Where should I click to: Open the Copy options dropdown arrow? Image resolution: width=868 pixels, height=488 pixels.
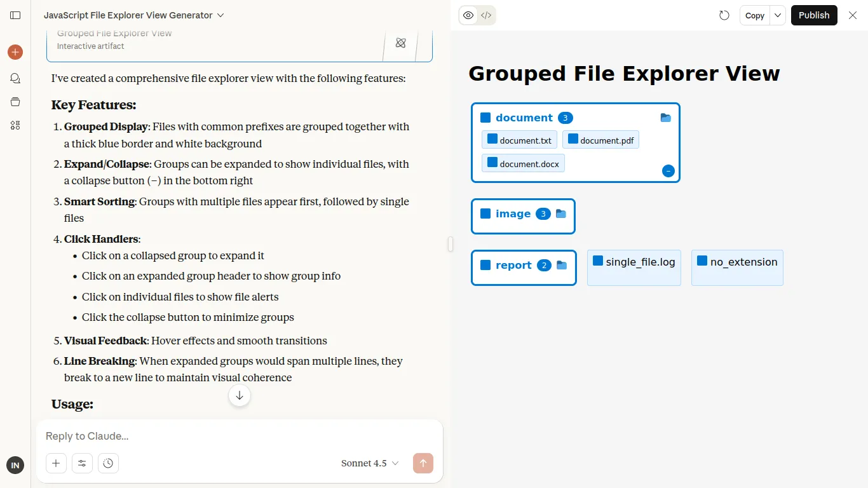(x=778, y=15)
